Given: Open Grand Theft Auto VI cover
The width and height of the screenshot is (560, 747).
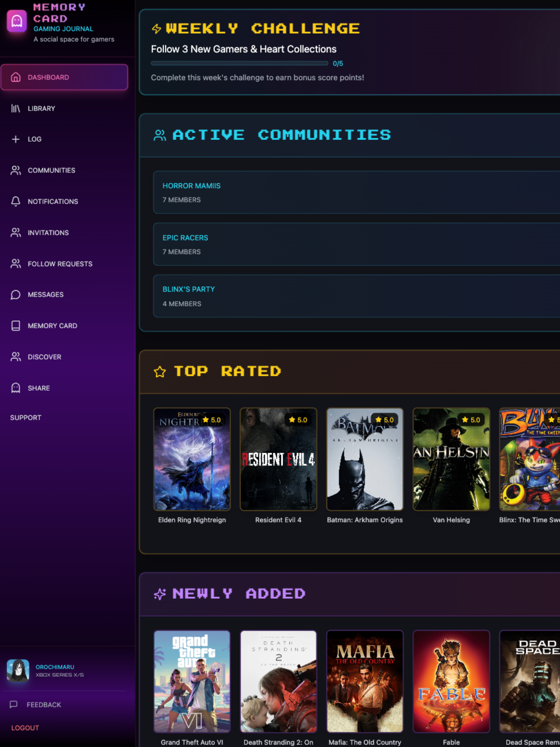Looking at the screenshot, I should [x=192, y=682].
